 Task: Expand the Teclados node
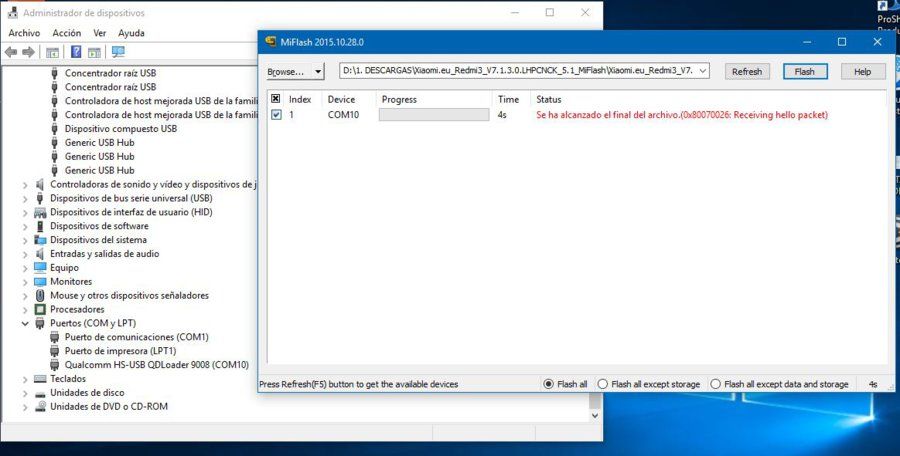(25, 380)
